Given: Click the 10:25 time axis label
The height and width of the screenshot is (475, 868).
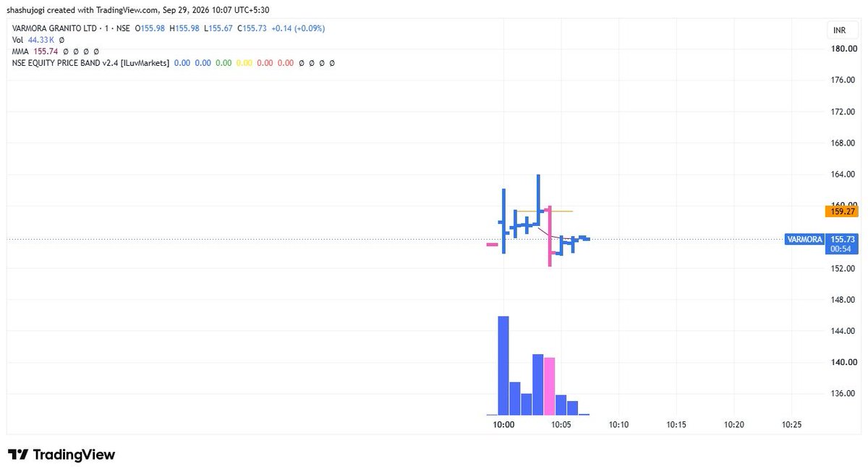Looking at the screenshot, I should click(792, 425).
